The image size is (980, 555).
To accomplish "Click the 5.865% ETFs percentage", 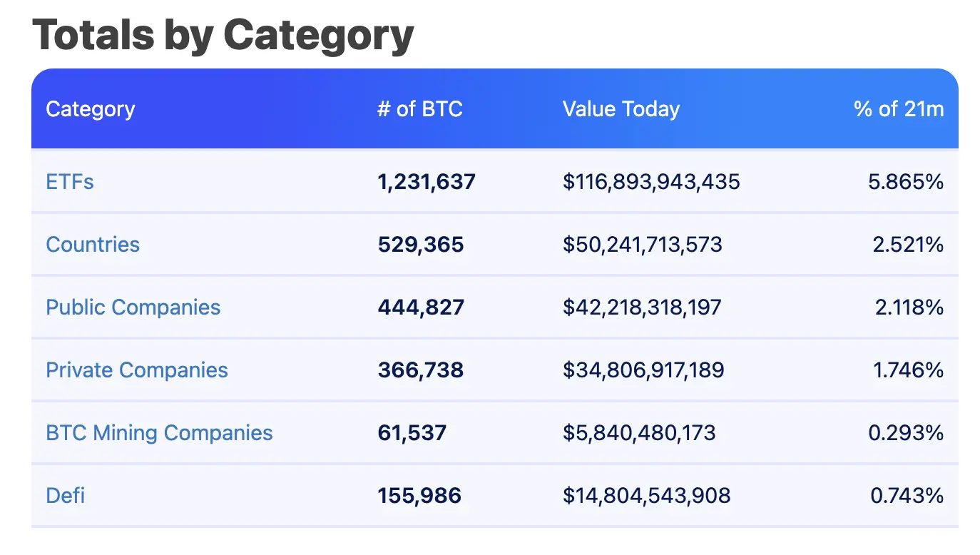I will 906,182.
